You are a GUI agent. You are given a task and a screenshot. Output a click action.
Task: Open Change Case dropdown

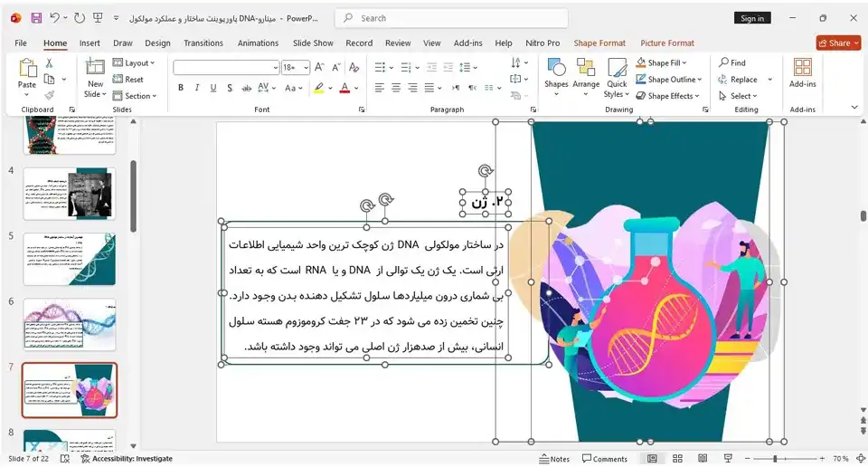[x=293, y=88]
